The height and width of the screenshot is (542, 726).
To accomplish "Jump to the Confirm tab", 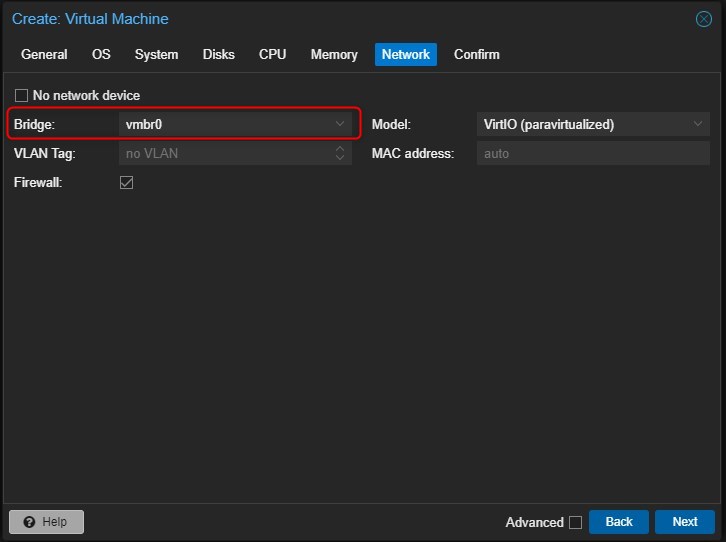I will 476,54.
